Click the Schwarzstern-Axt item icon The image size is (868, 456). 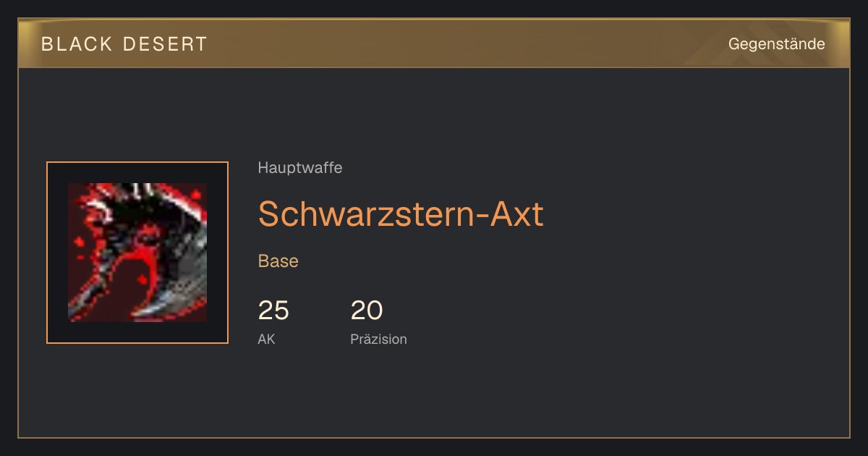137,253
